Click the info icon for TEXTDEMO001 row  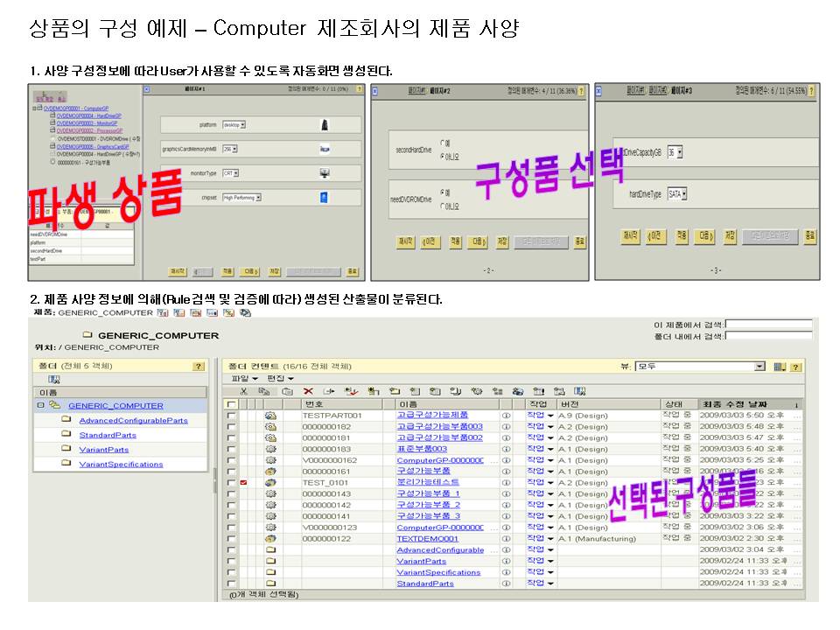tap(506, 539)
